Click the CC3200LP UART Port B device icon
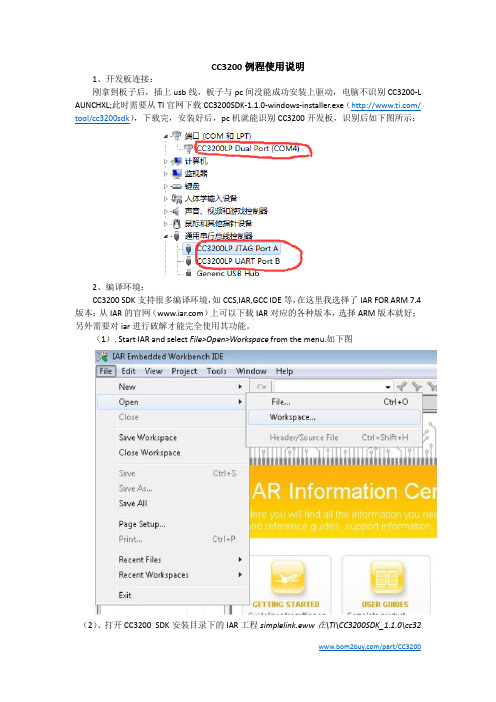 pyautogui.click(x=188, y=261)
